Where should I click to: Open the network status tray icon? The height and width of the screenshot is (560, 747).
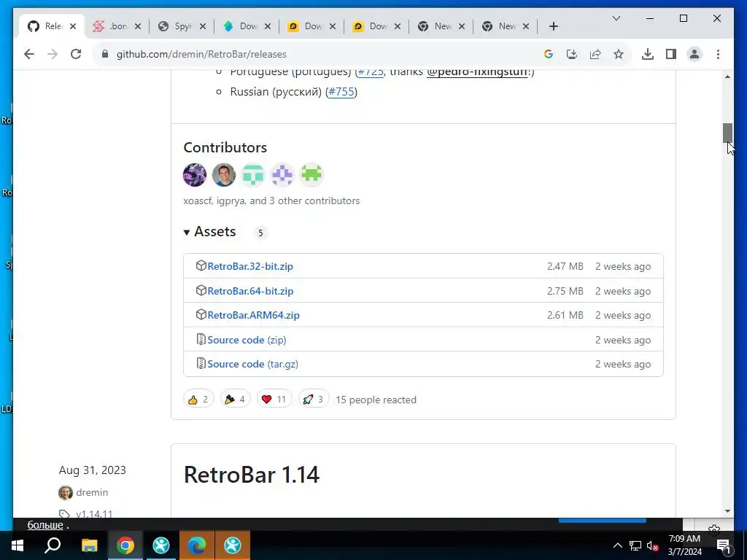coord(635,545)
